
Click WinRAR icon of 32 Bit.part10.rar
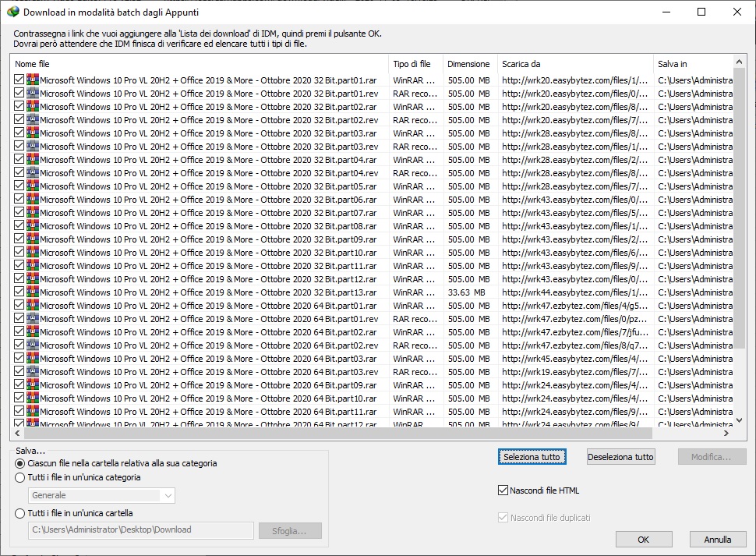32,252
